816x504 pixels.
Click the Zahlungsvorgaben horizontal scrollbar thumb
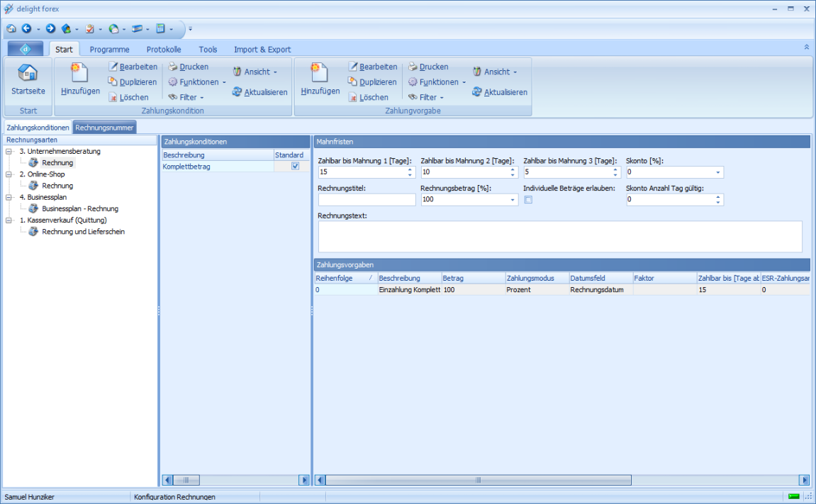(x=479, y=480)
